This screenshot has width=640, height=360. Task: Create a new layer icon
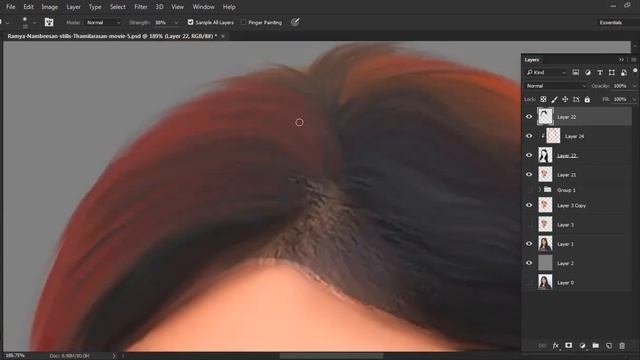coord(609,346)
